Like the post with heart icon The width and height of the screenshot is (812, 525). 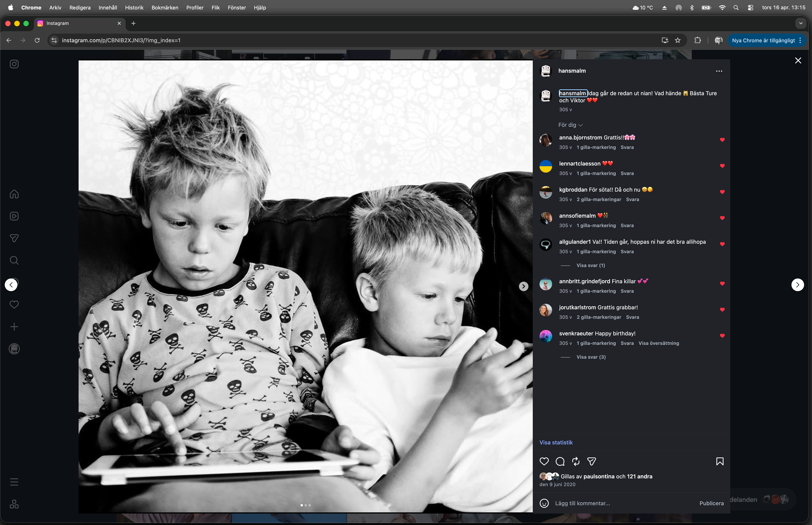tap(544, 462)
